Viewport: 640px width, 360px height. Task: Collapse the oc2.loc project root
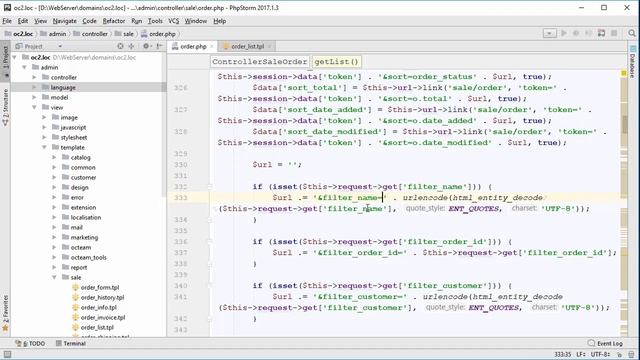pyautogui.click(x=15, y=58)
